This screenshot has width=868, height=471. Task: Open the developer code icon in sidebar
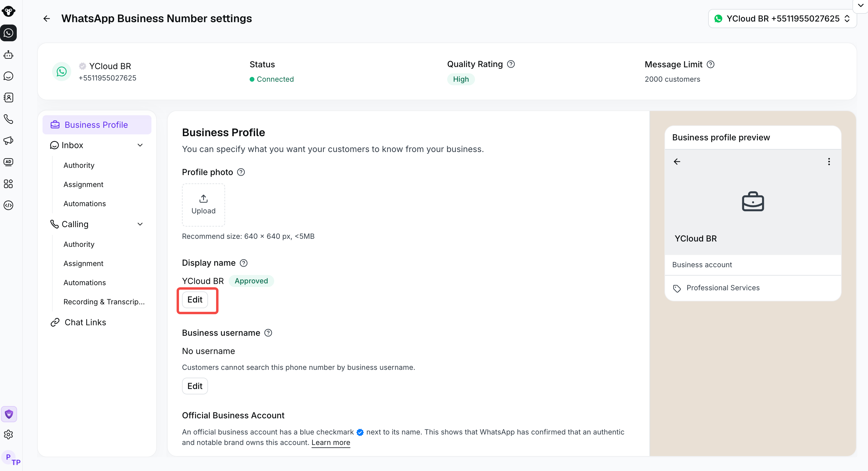[8, 205]
